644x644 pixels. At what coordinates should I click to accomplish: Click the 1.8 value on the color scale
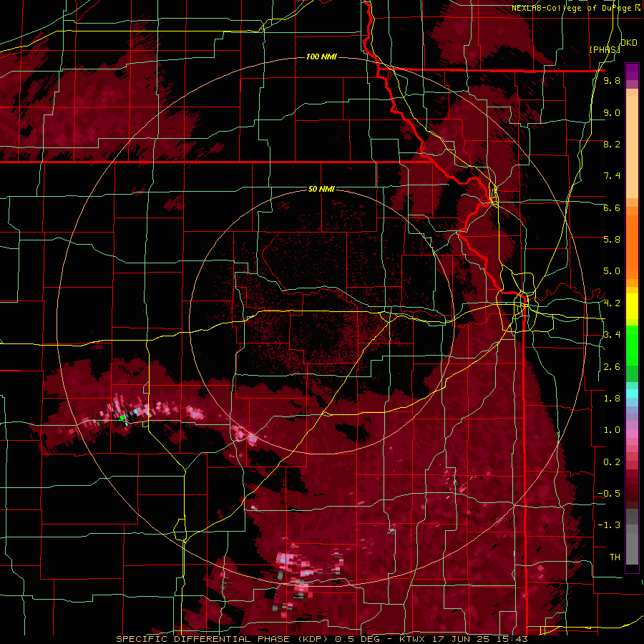612,399
